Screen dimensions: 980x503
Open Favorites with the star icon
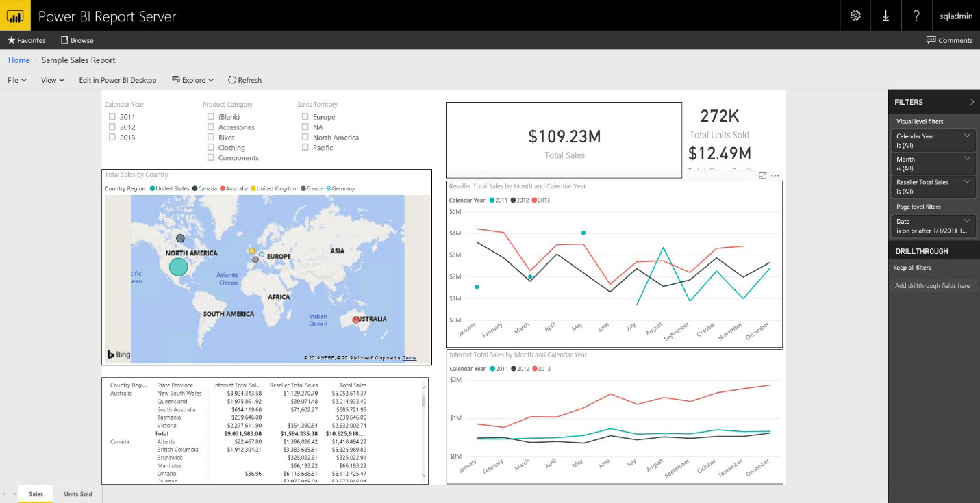click(x=27, y=40)
